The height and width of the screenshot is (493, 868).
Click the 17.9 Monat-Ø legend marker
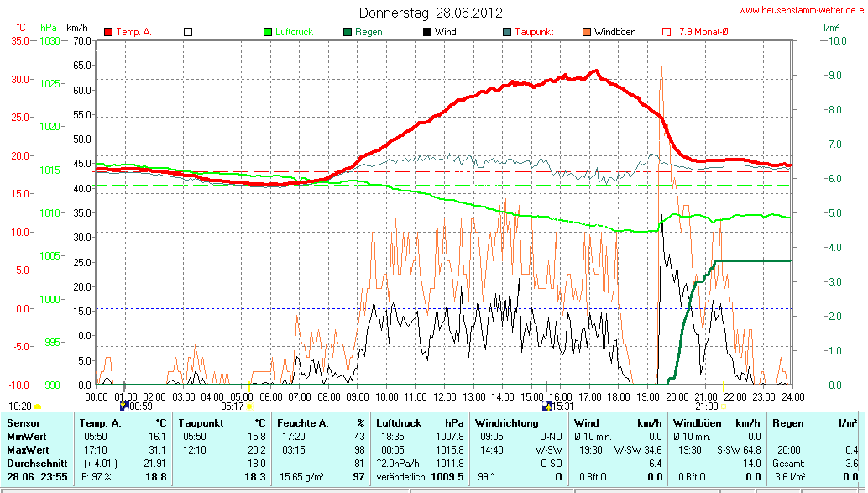click(667, 32)
